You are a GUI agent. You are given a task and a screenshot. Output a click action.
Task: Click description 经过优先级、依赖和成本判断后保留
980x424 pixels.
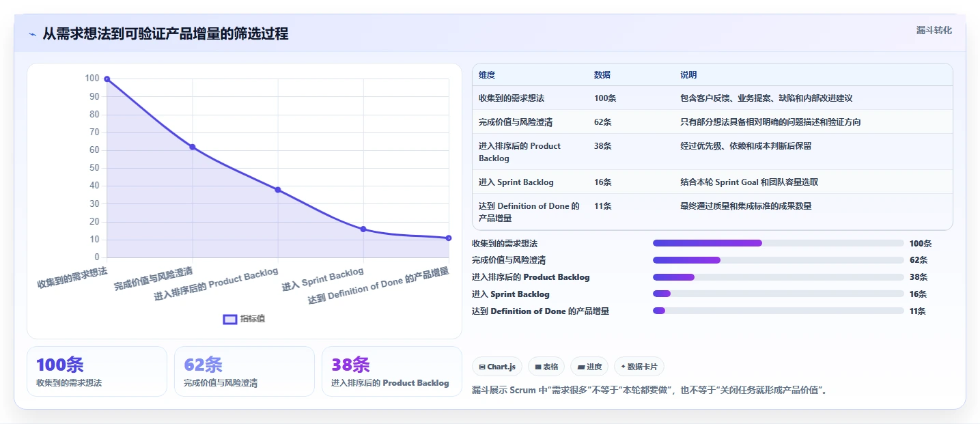coord(746,146)
